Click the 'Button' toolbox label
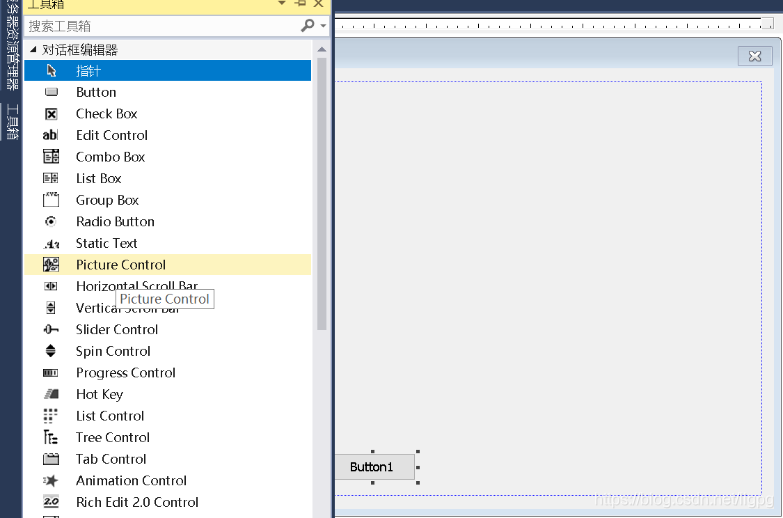 96,92
